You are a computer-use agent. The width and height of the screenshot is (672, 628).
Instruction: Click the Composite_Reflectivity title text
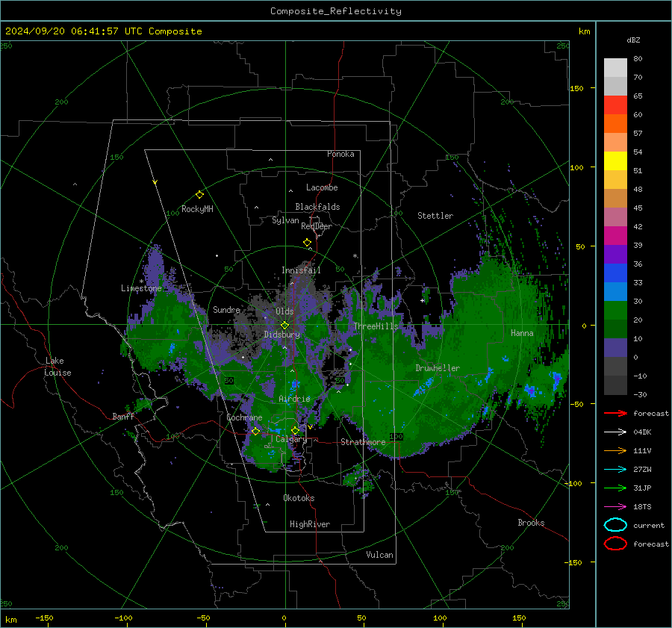[336, 11]
